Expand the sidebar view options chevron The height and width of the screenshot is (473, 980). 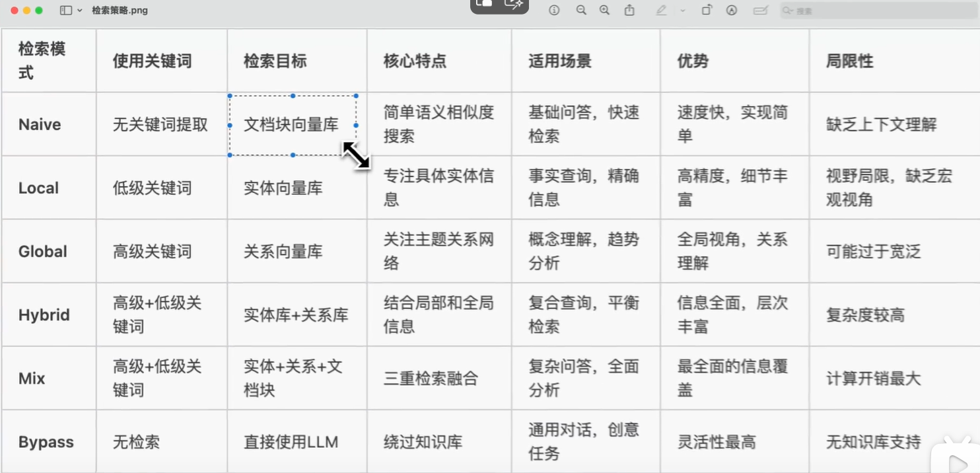[x=80, y=11]
